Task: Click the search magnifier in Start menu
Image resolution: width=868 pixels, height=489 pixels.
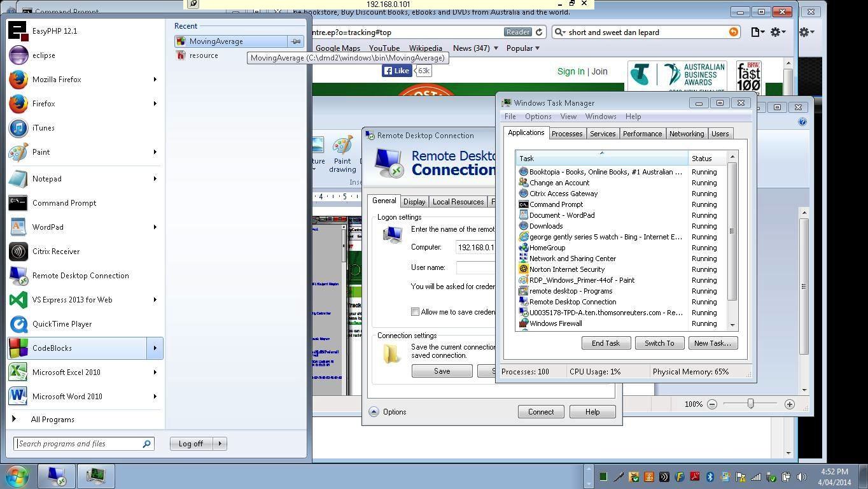Action: click(146, 444)
